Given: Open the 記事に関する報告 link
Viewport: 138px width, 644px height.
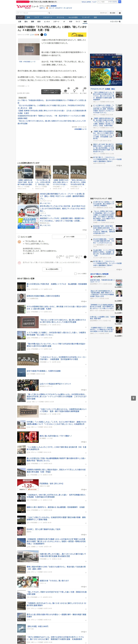Looking at the screenshot, I should [24, 93].
